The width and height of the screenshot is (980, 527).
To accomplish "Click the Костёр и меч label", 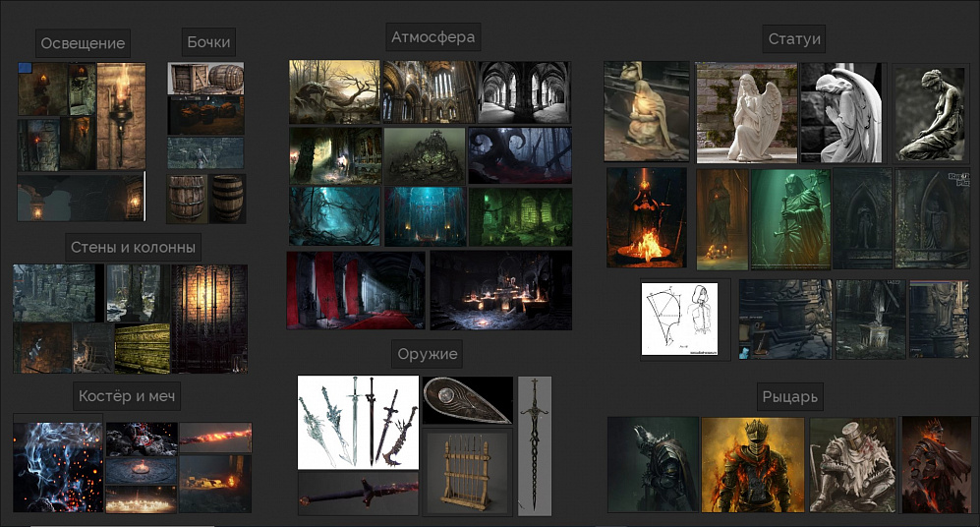I will point(127,395).
